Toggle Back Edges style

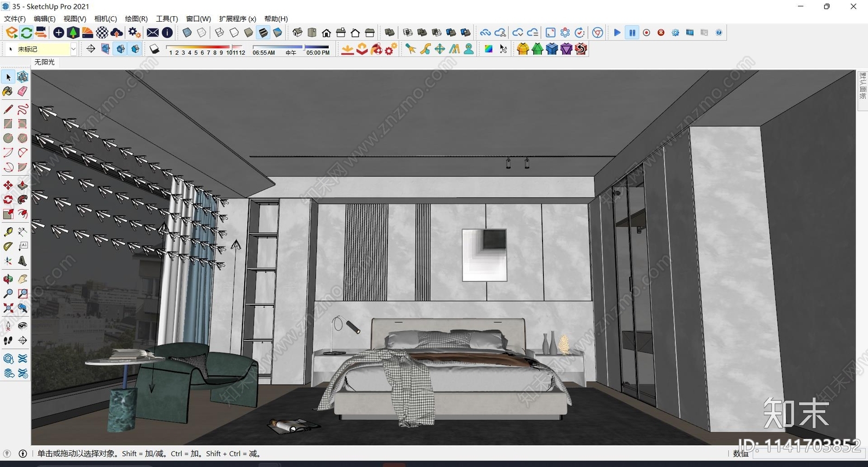(x=202, y=33)
